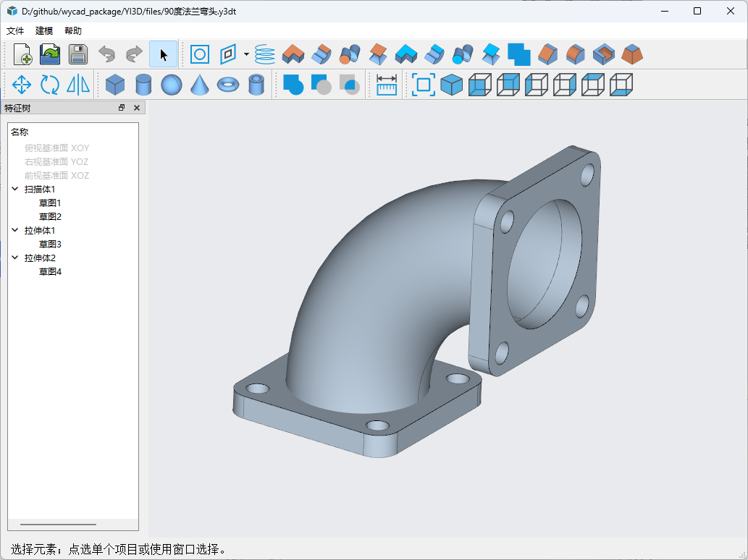Select the 俯视基准面 XOY plane
The width and height of the screenshot is (748, 560).
tap(56, 148)
